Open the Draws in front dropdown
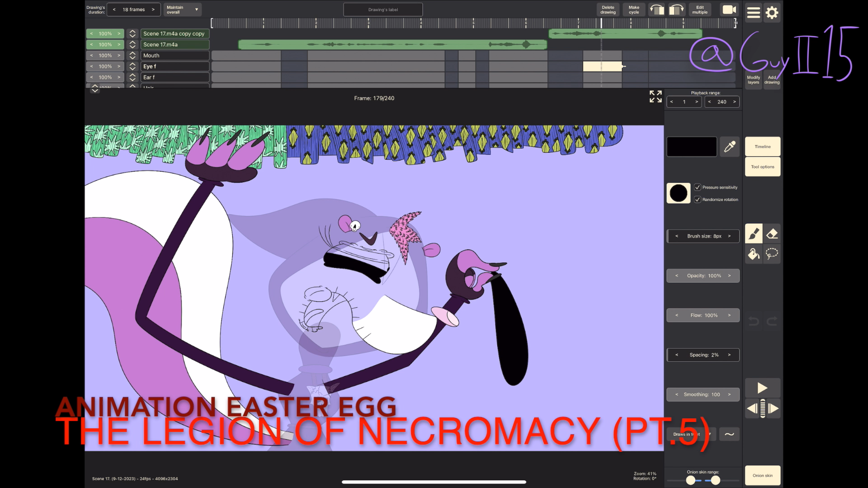The height and width of the screenshot is (488, 868). point(691,434)
